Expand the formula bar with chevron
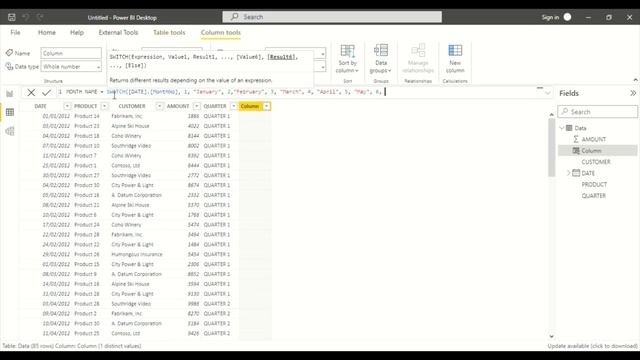This screenshot has height=360, width=640. click(x=547, y=93)
